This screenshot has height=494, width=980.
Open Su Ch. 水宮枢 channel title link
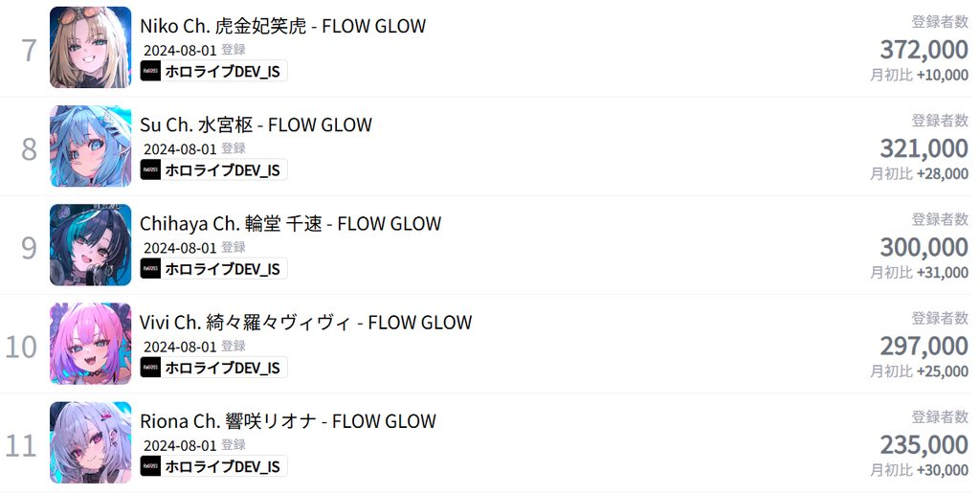[256, 124]
